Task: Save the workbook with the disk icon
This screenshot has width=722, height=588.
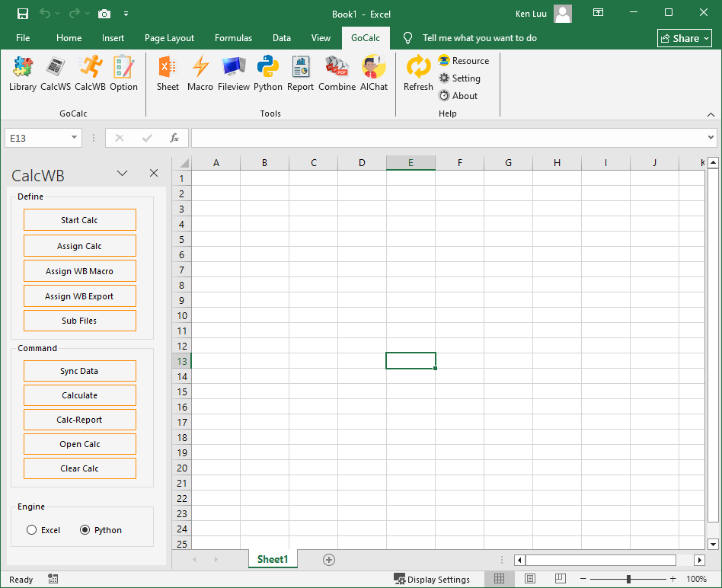Action: pos(23,14)
